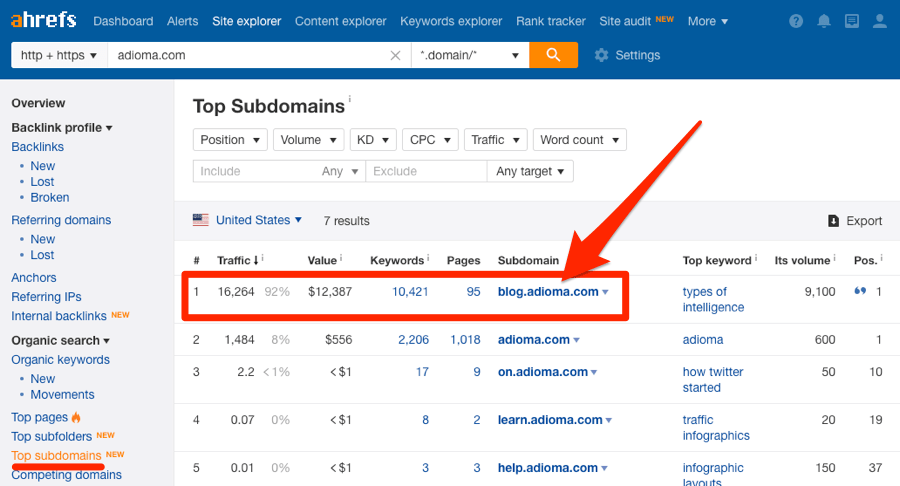
Task: Click the Export download icon
Action: pyautogui.click(x=833, y=221)
